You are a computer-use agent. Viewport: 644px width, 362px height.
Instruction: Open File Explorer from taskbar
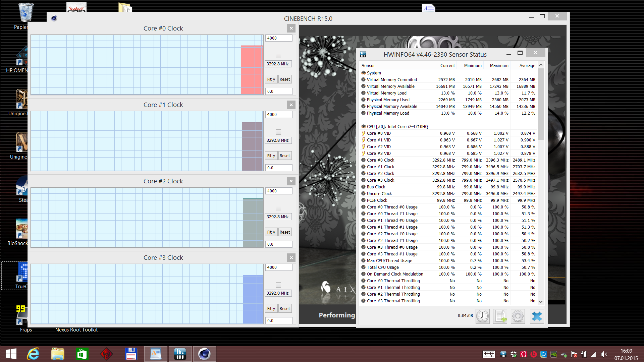(x=58, y=354)
